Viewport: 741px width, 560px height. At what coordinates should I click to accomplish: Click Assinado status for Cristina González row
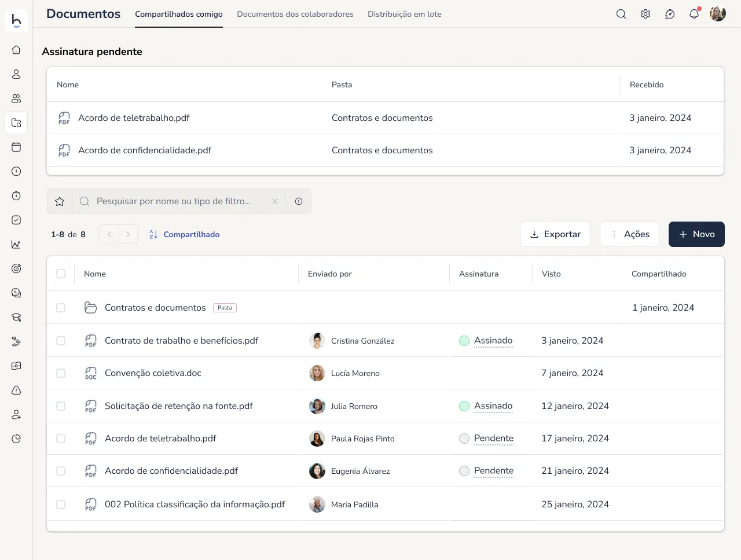click(493, 341)
